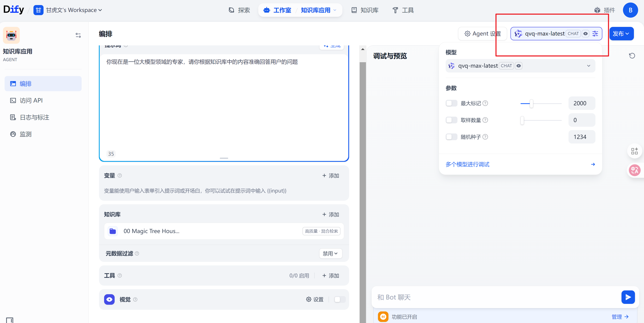Click the model parameter sliders icon
This screenshot has height=323, width=644.
click(x=595, y=33)
